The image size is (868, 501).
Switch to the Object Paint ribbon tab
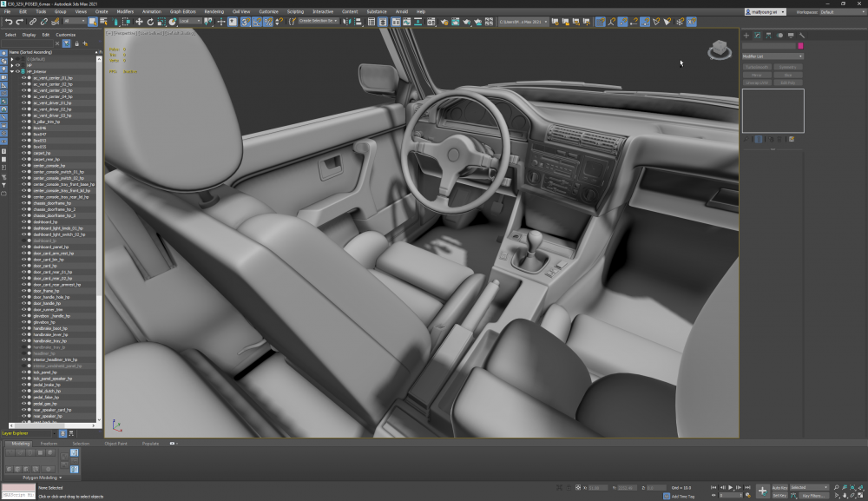115,444
